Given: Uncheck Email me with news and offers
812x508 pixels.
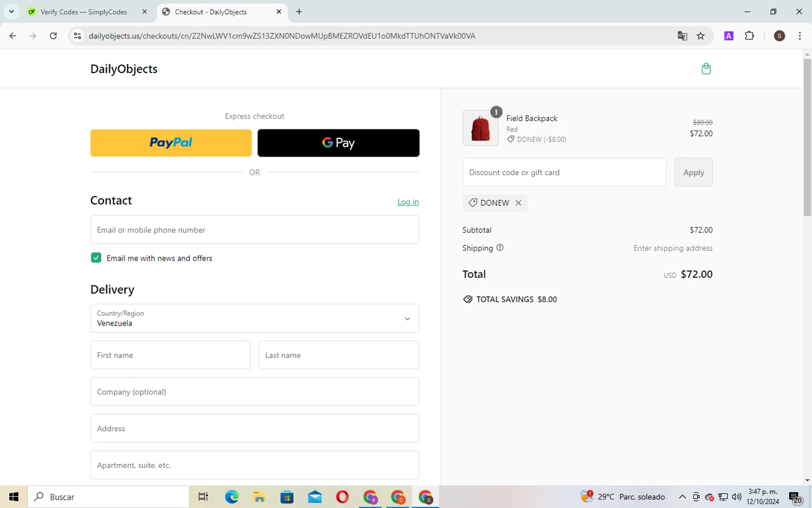Looking at the screenshot, I should pyautogui.click(x=96, y=258).
